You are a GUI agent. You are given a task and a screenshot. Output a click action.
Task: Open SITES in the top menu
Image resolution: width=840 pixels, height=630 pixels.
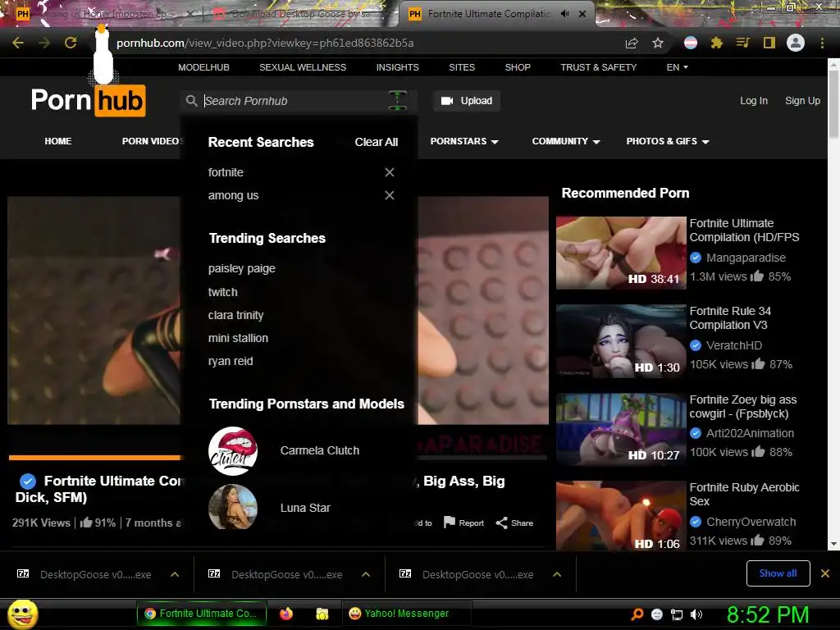click(x=462, y=67)
